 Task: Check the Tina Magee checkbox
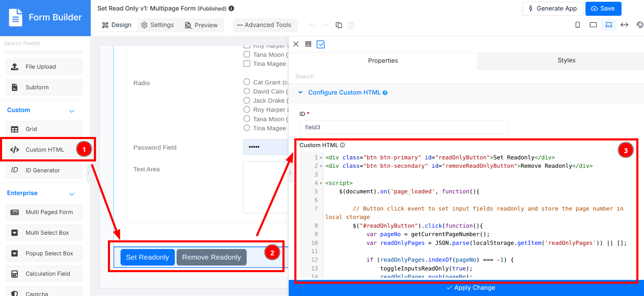247,63
